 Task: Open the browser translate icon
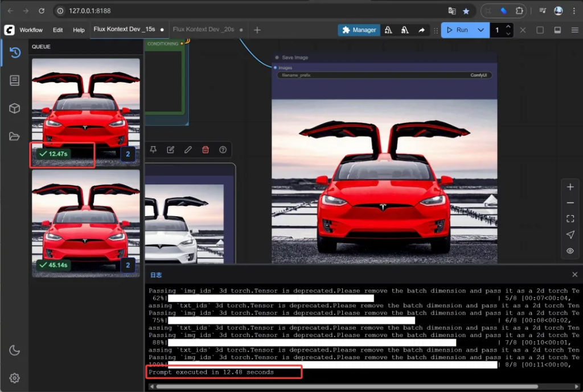[452, 11]
